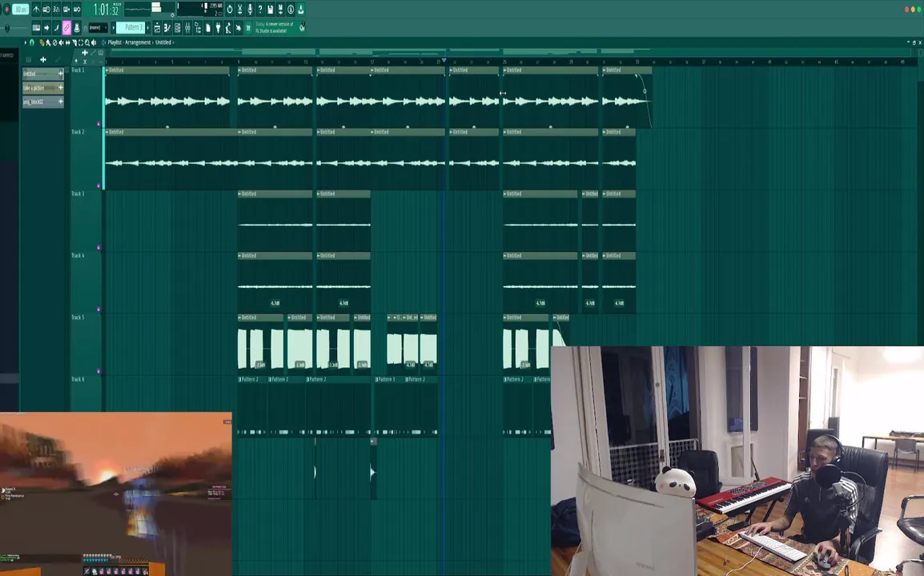
Task: Open the Piano roll view icon
Action: [x=167, y=28]
